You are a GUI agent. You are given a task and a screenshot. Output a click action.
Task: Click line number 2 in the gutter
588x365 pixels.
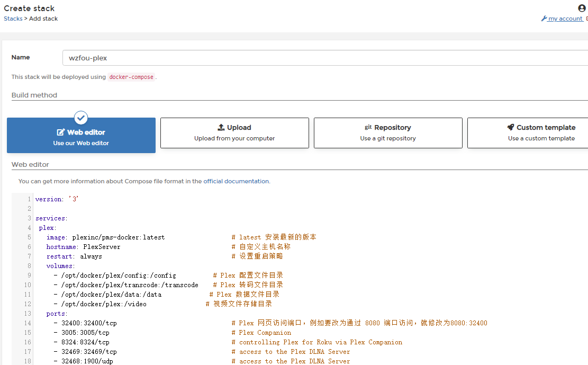(x=29, y=208)
